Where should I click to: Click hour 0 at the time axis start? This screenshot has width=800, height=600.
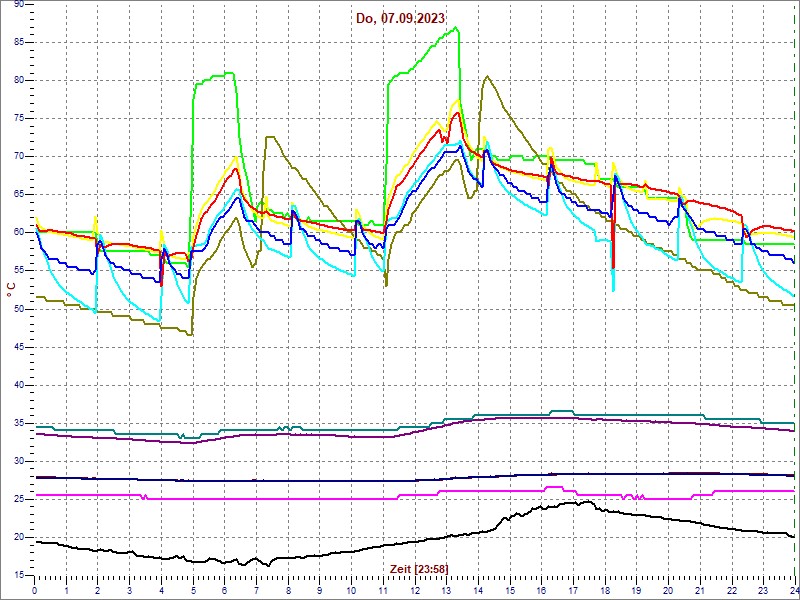35,591
